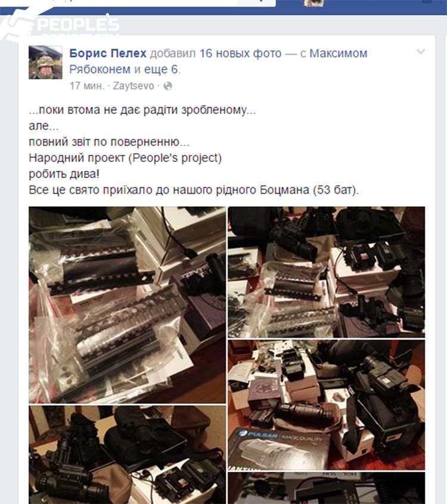Open top-right photo of night vision devices
The width and height of the screenshot is (447, 504).
click(x=327, y=272)
